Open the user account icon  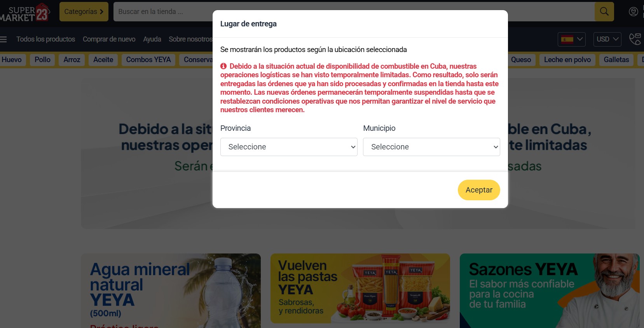[x=633, y=12]
